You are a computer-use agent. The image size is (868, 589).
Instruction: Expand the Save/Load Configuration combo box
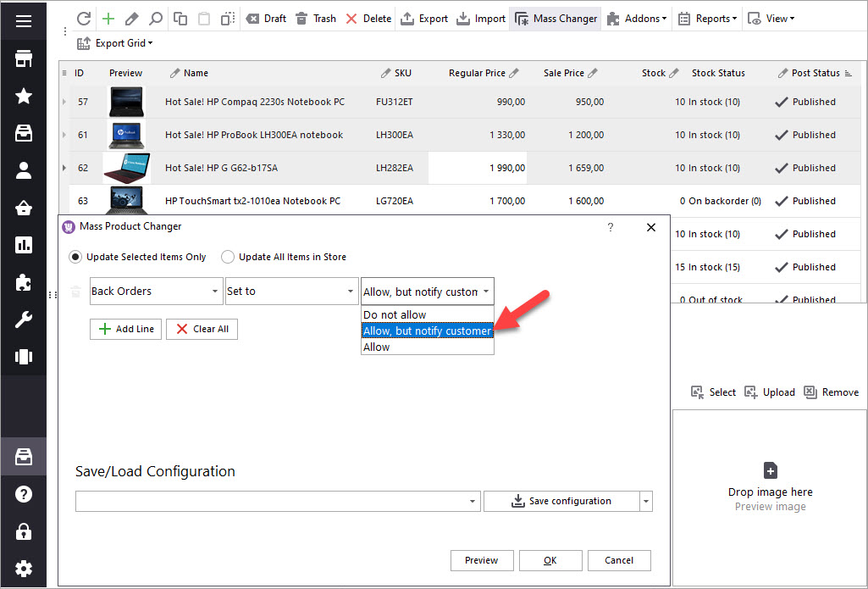coord(473,502)
